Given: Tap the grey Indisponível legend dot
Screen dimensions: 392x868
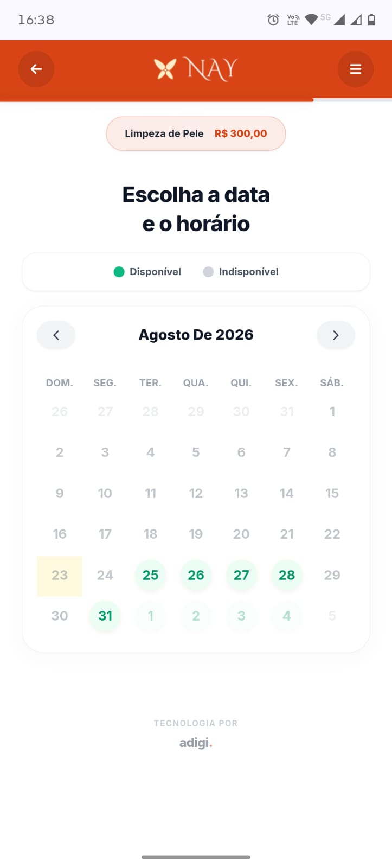Looking at the screenshot, I should (208, 272).
